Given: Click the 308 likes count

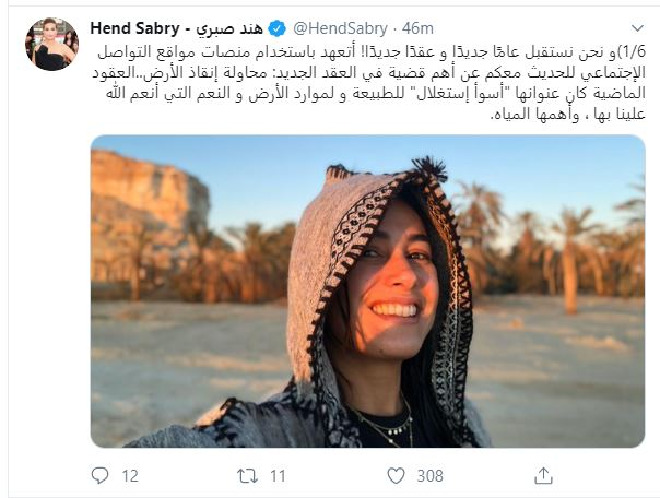Looking at the screenshot, I should click(x=430, y=476).
